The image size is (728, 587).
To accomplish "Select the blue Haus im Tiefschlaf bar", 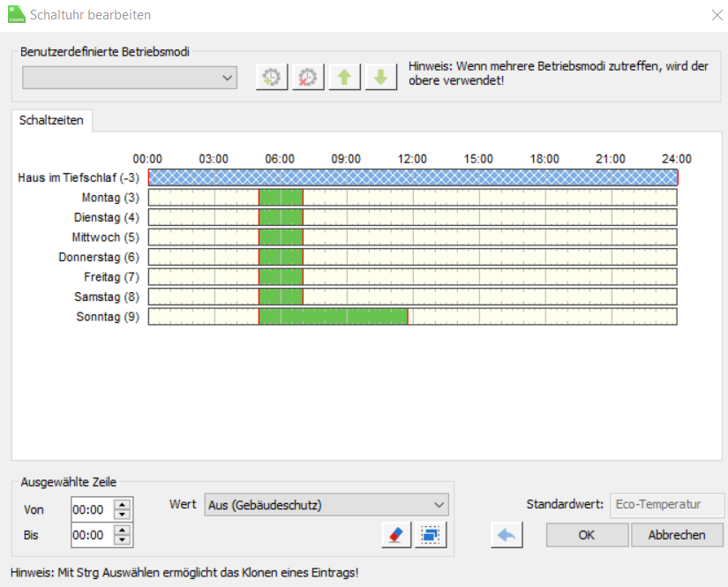I will coord(413,177).
